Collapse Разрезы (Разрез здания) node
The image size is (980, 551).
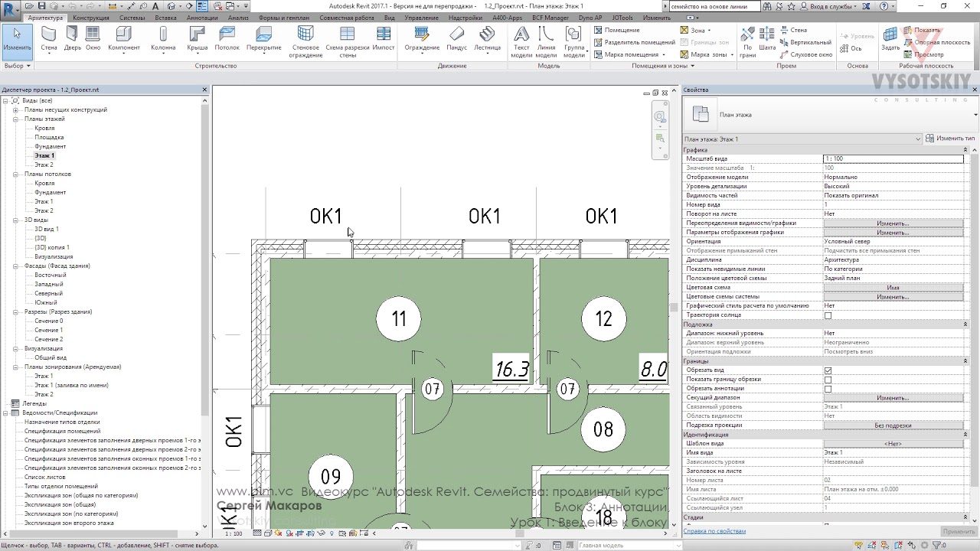coord(15,311)
